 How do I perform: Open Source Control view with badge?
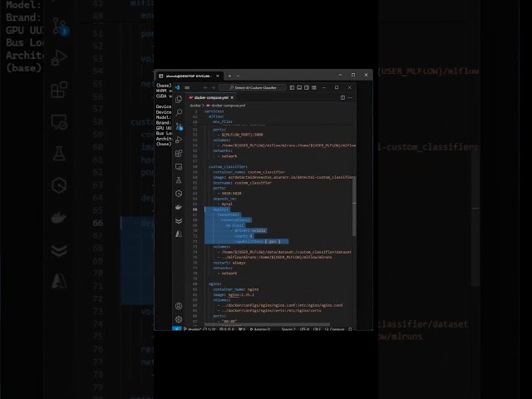click(x=180, y=126)
